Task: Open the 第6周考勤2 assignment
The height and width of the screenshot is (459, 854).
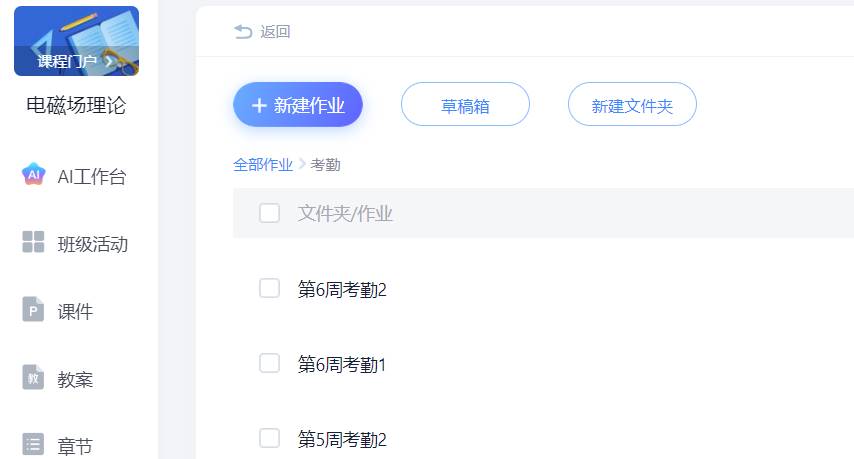Action: coord(342,290)
